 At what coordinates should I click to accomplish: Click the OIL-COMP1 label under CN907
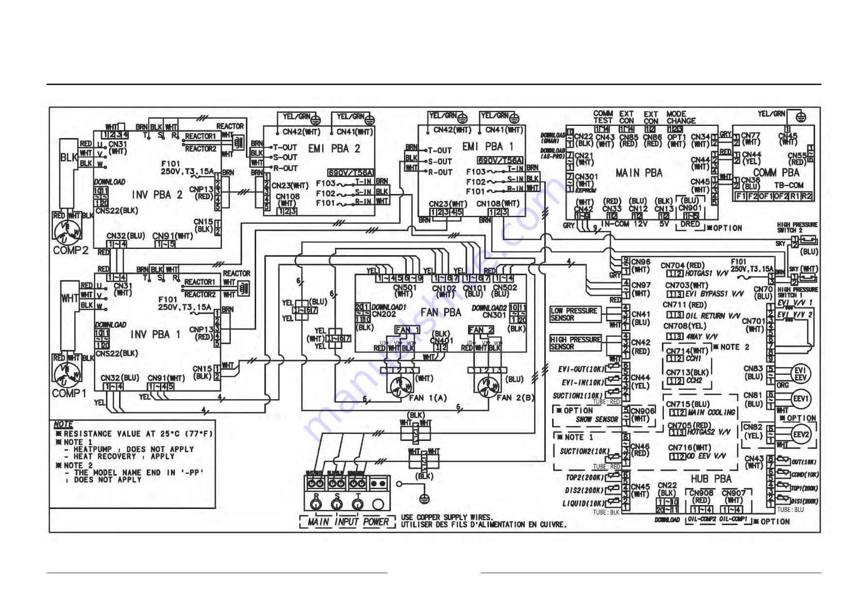[733, 520]
